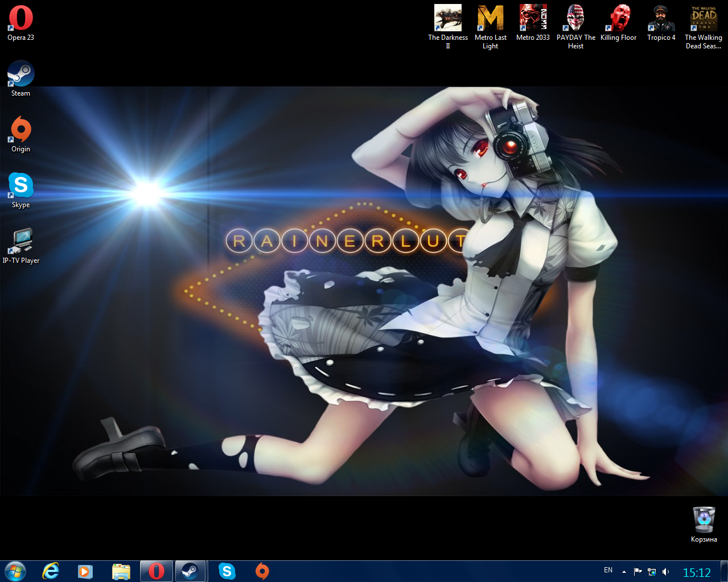728x582 pixels.
Task: Open Skype from the taskbar
Action: coord(227,571)
